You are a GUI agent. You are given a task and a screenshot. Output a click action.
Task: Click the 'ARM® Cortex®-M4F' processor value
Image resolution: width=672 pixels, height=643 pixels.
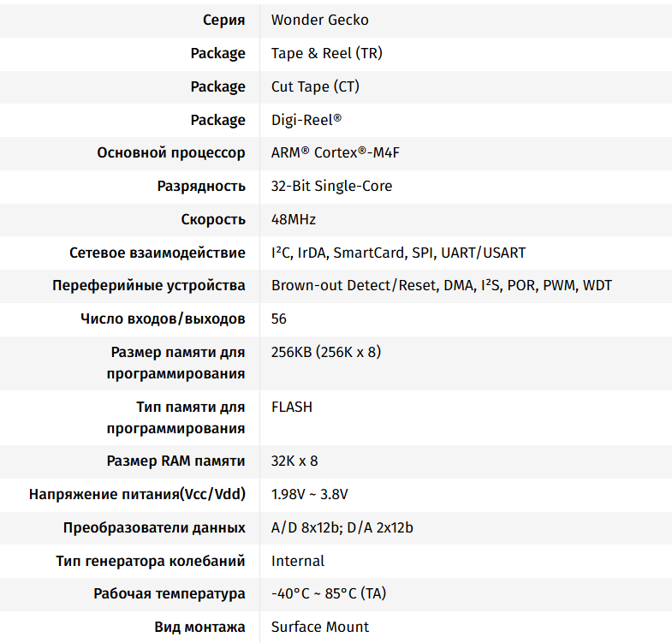click(335, 153)
